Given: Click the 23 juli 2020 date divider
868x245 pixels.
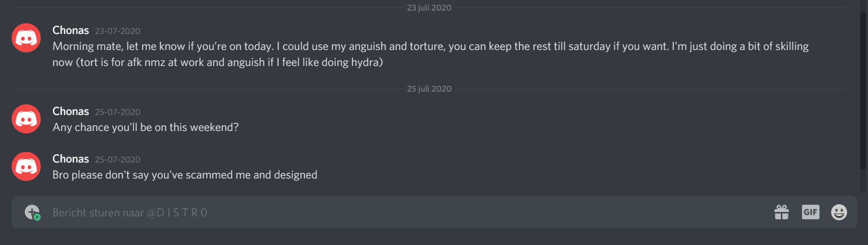Looking at the screenshot, I should (429, 8).
